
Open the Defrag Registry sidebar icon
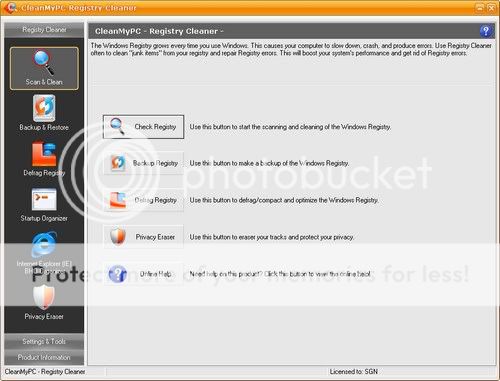[x=44, y=159]
